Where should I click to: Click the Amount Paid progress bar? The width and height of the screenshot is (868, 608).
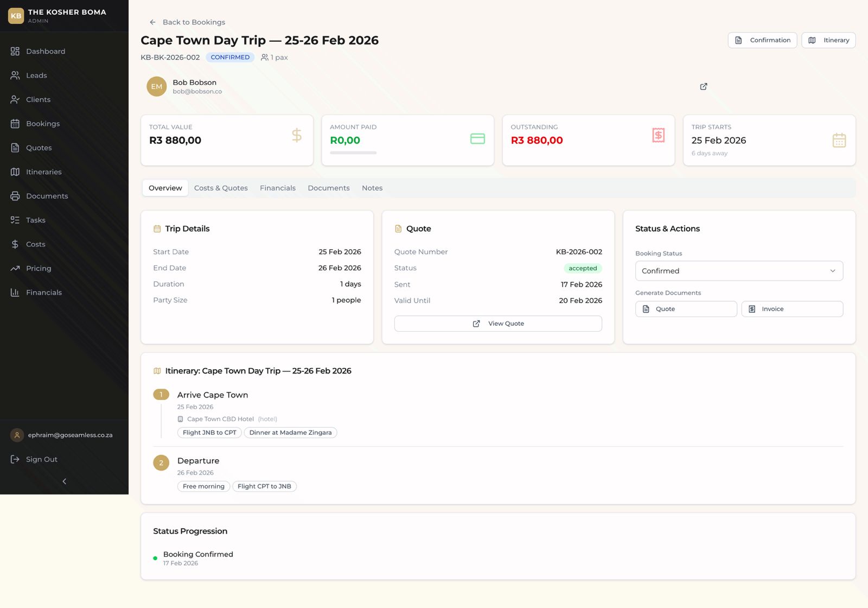[353, 153]
